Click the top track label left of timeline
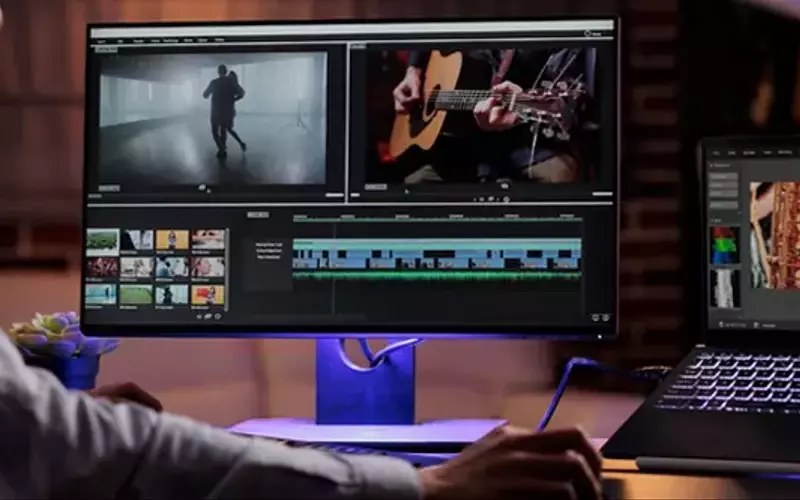The image size is (800, 500). [x=268, y=245]
